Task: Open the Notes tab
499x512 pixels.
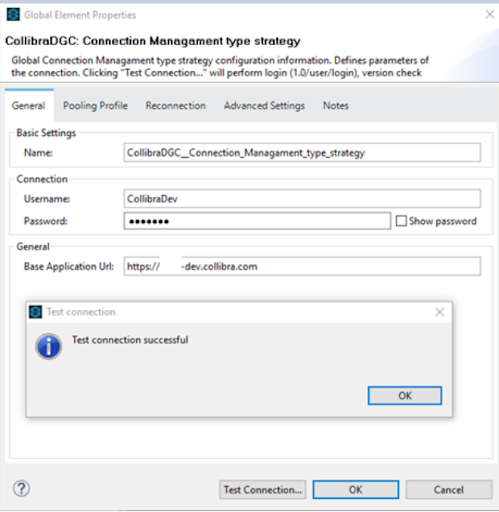Action: [336, 106]
